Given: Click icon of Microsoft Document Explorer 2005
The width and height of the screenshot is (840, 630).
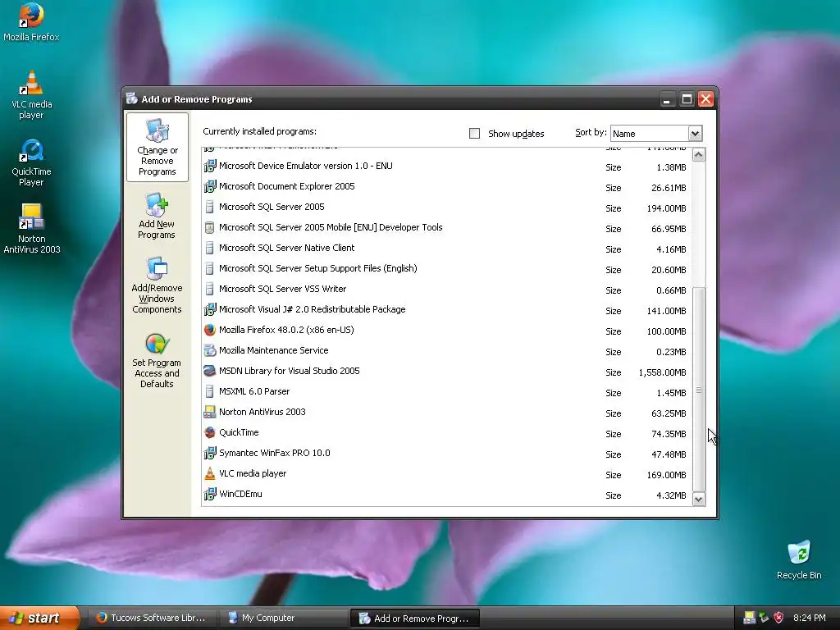Looking at the screenshot, I should click(x=209, y=186).
